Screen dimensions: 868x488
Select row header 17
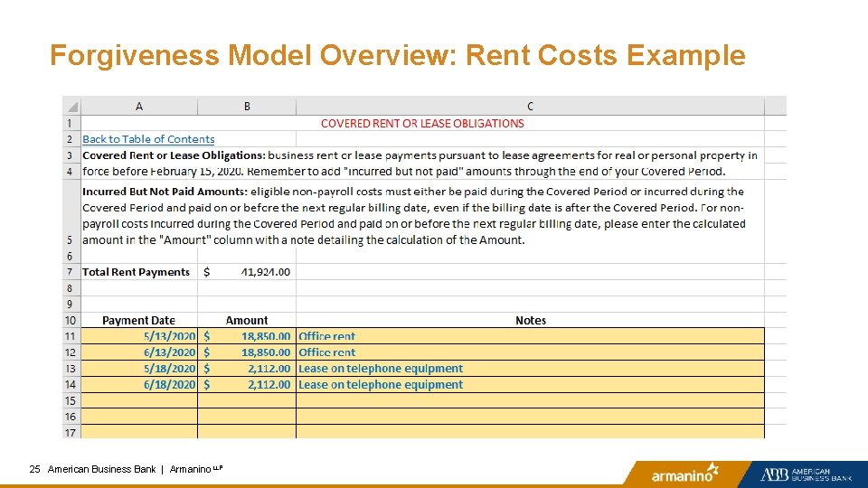[71, 432]
